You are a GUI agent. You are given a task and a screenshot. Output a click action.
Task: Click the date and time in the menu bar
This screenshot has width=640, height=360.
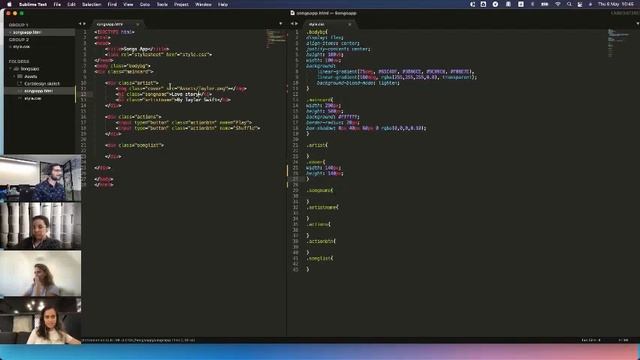(616, 4)
